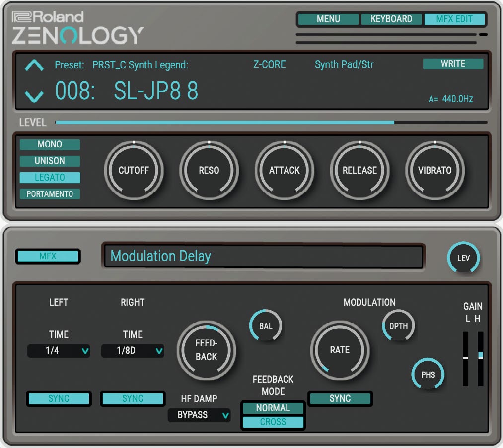Click the Synth Pad/Str category label
Image resolution: width=503 pixels, height=448 pixels.
(x=344, y=64)
